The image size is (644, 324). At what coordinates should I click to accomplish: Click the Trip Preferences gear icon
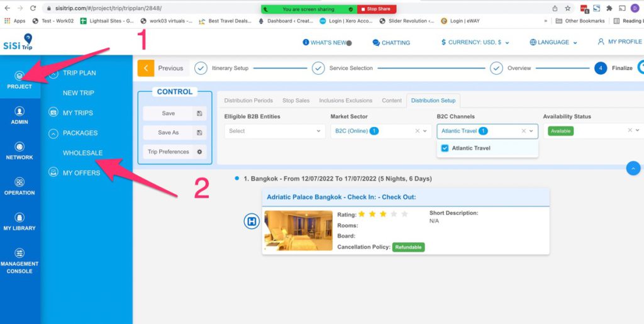(199, 152)
